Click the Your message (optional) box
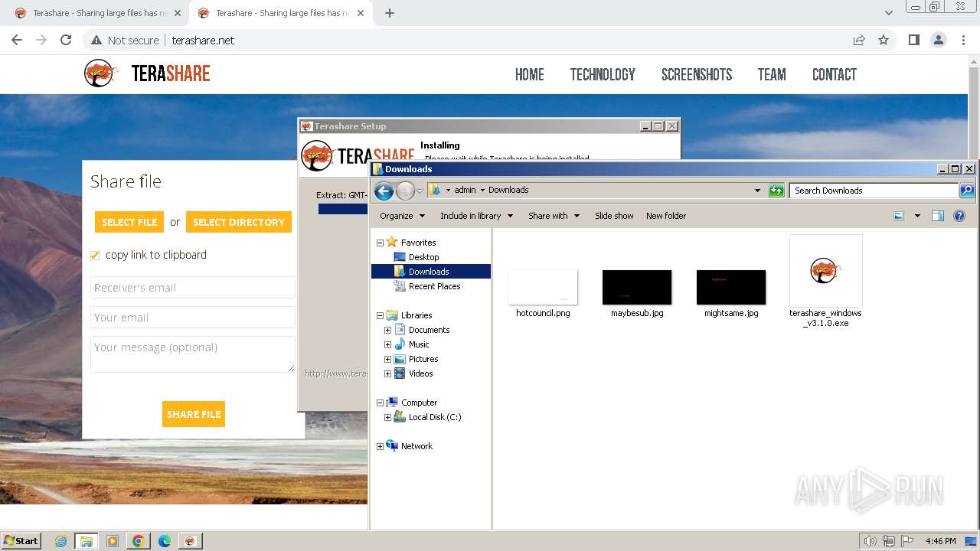 pos(193,354)
